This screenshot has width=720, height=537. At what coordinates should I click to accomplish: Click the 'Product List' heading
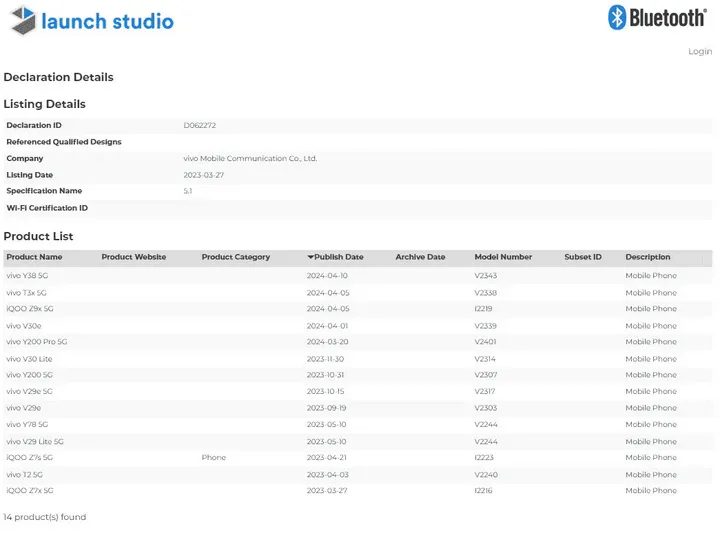click(38, 236)
